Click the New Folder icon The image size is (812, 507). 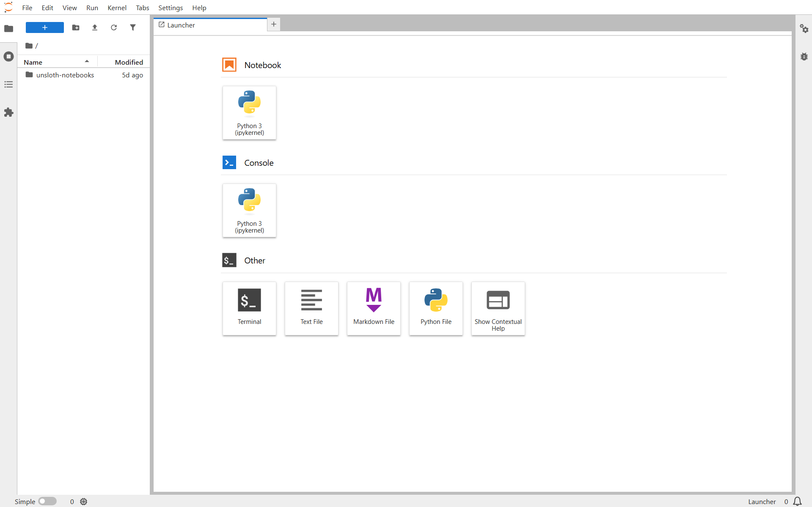click(x=76, y=27)
